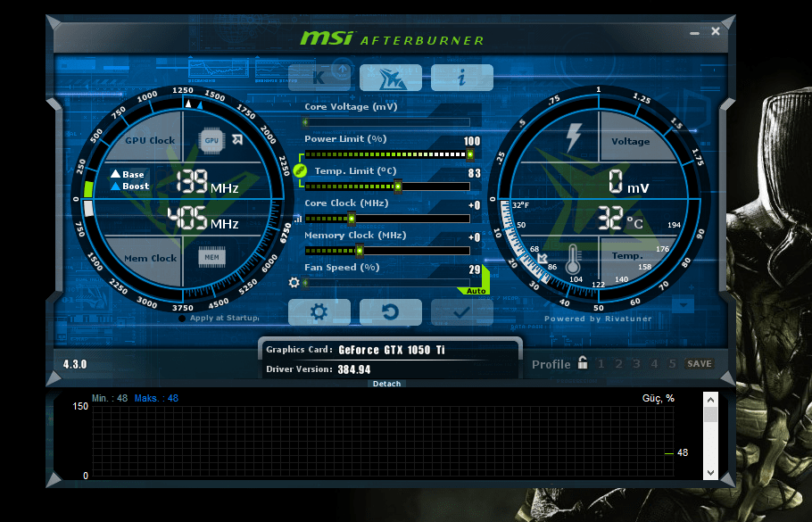
Task: Click the arrow icon beside GPU chip
Action: tap(237, 139)
